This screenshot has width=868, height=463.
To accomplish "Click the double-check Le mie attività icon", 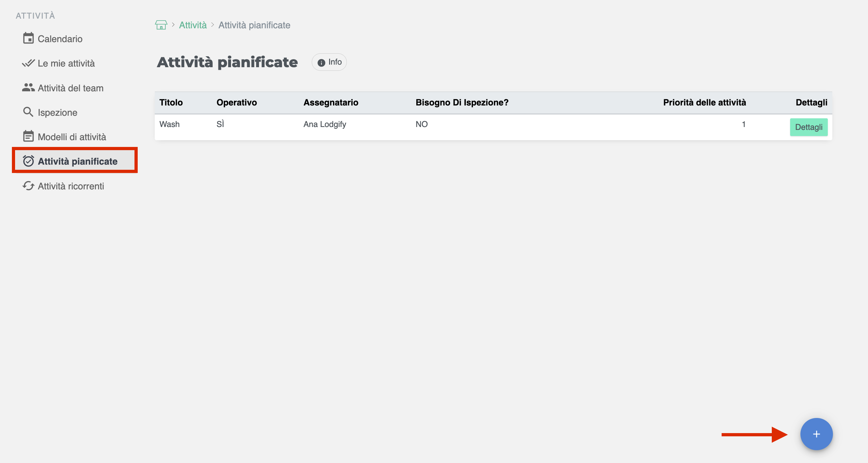I will point(28,63).
